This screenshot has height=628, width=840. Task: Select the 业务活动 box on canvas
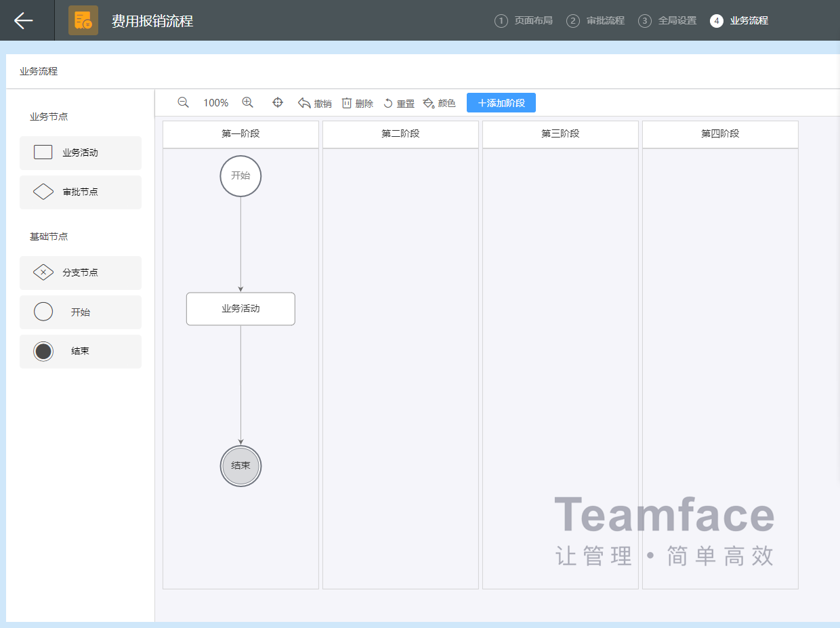pyautogui.click(x=240, y=309)
